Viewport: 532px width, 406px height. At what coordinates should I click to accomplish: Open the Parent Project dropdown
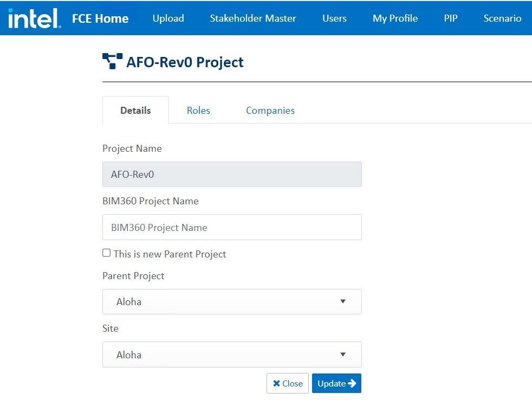pyautogui.click(x=232, y=301)
